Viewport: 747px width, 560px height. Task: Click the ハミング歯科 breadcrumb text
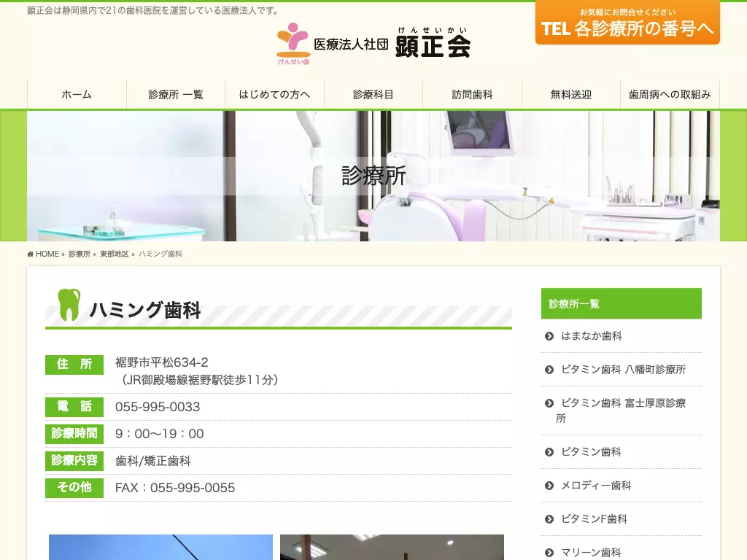(x=160, y=254)
